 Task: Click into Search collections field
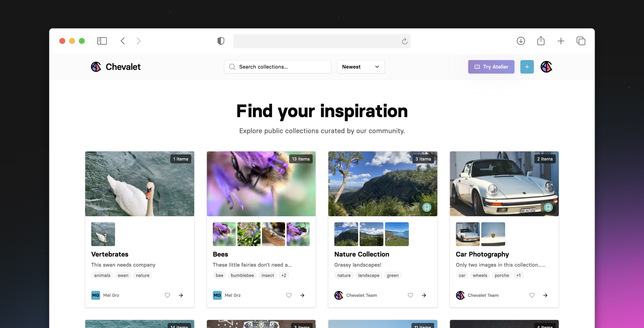point(282,67)
